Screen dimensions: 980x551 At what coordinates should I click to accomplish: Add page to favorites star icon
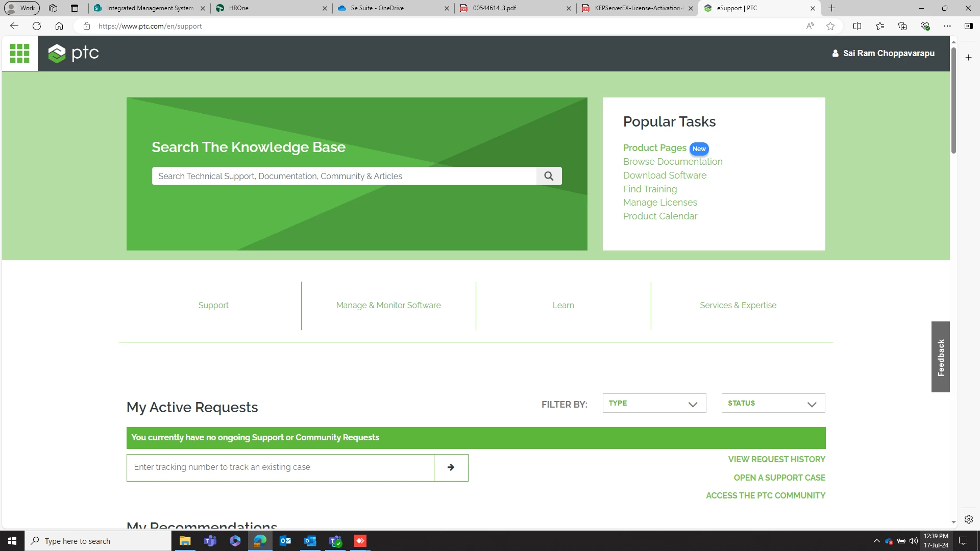click(830, 26)
